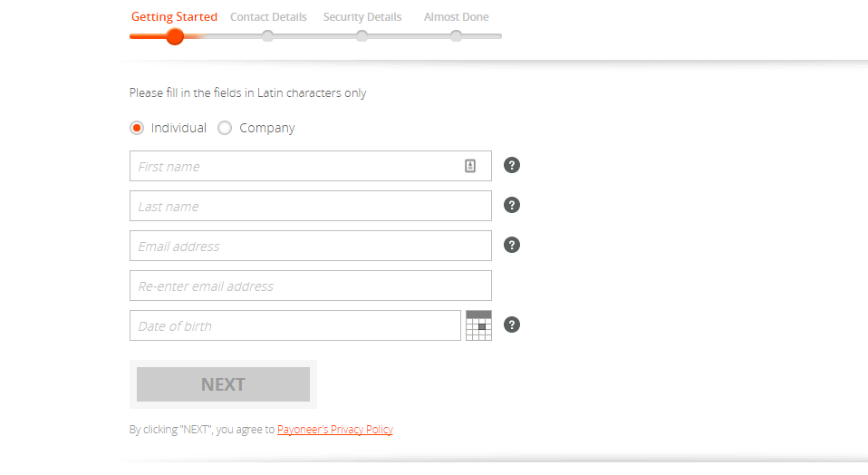Click the First name help icon
This screenshot has height=475, width=868.
[x=512, y=165]
